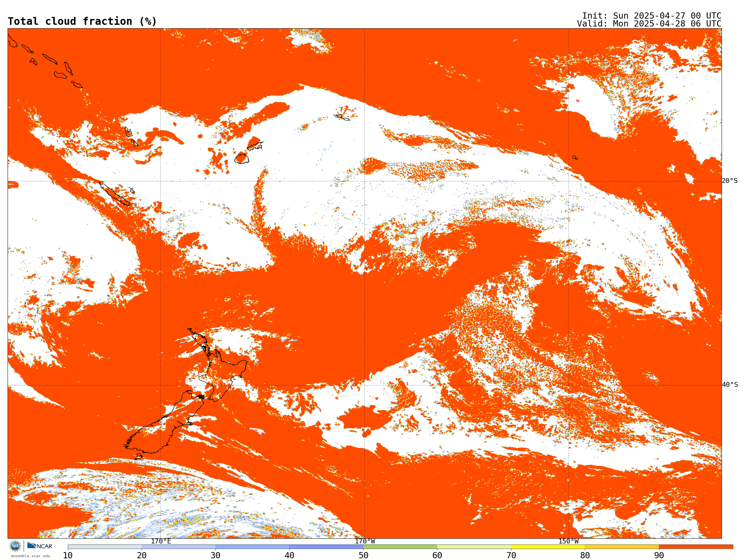Click the Fiji Viti Levu island outline
The width and height of the screenshot is (744, 560).
242,158
